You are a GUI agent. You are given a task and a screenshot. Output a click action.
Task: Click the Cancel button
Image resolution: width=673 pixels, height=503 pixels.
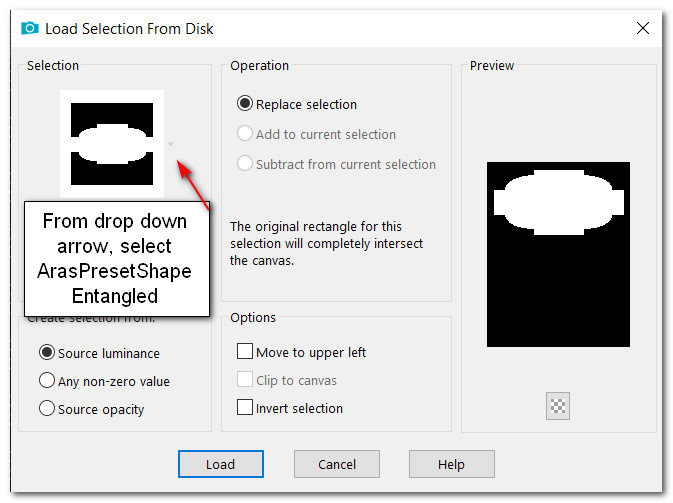click(337, 464)
